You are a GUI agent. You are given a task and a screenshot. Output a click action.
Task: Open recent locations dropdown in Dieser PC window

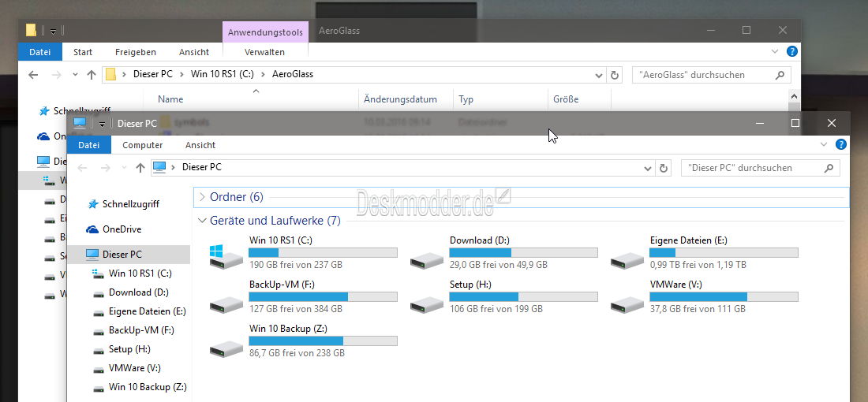(x=124, y=168)
